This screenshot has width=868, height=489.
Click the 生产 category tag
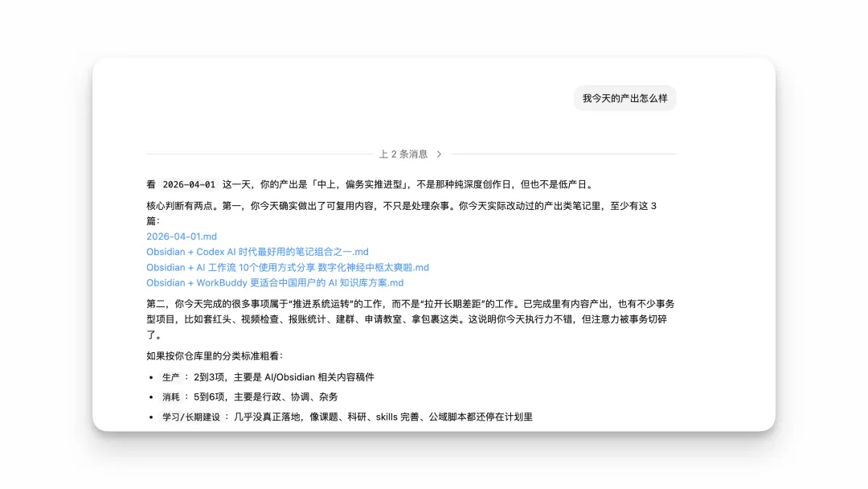(x=170, y=376)
